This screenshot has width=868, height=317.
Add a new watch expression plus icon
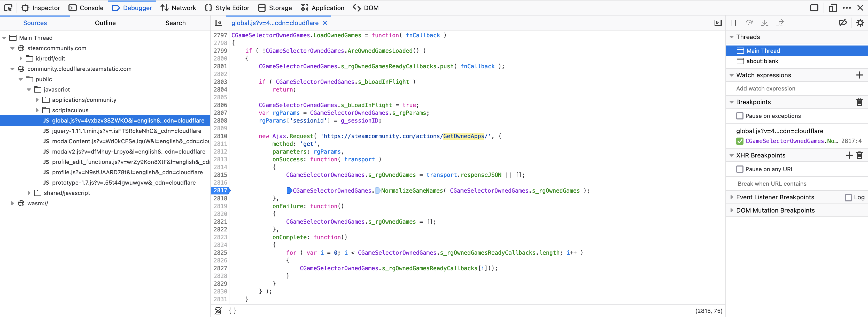pyautogui.click(x=859, y=75)
